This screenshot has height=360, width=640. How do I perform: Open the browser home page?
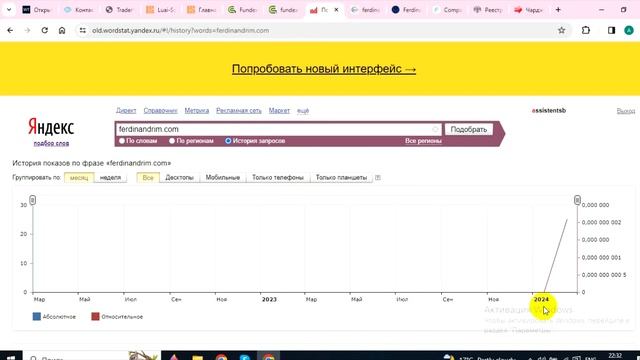tap(62, 30)
